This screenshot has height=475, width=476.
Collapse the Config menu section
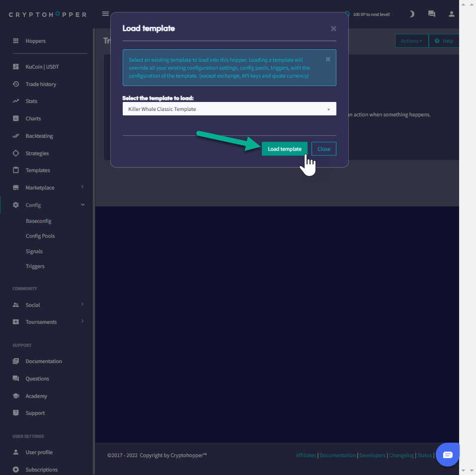[82, 205]
